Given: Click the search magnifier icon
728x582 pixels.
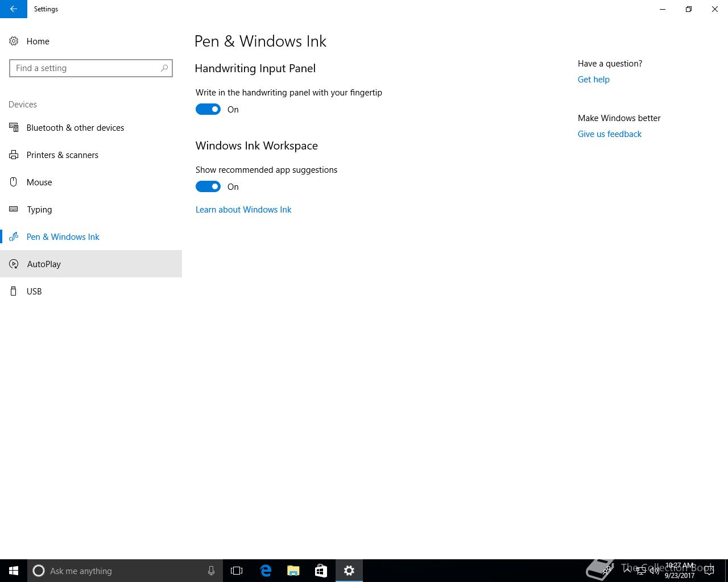Looking at the screenshot, I should tap(164, 68).
